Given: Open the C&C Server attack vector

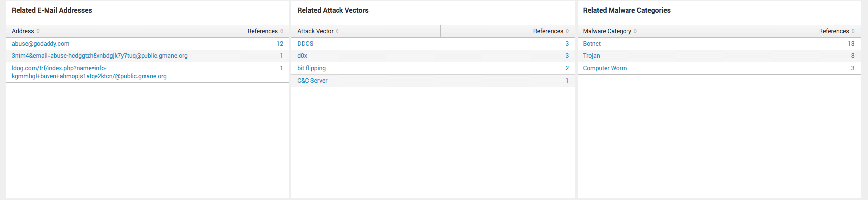Looking at the screenshot, I should coord(312,81).
